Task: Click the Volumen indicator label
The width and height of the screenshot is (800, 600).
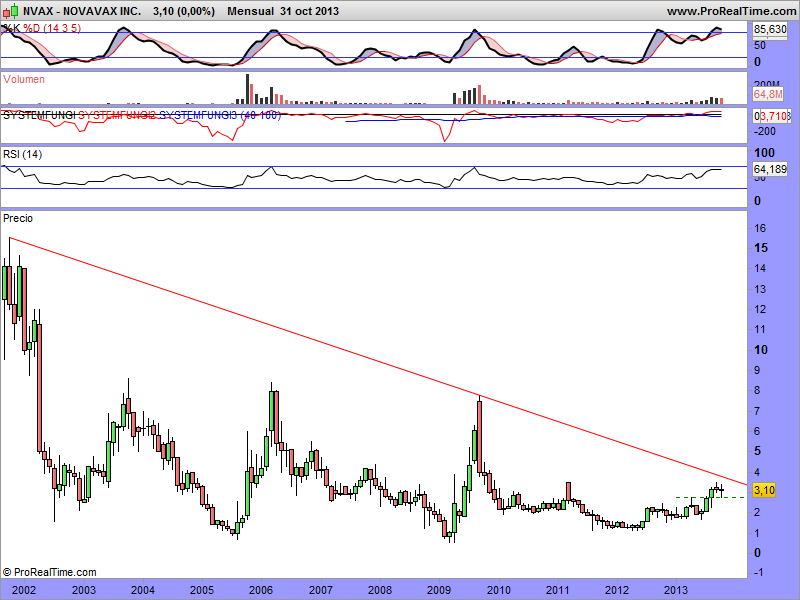Action: (24, 78)
